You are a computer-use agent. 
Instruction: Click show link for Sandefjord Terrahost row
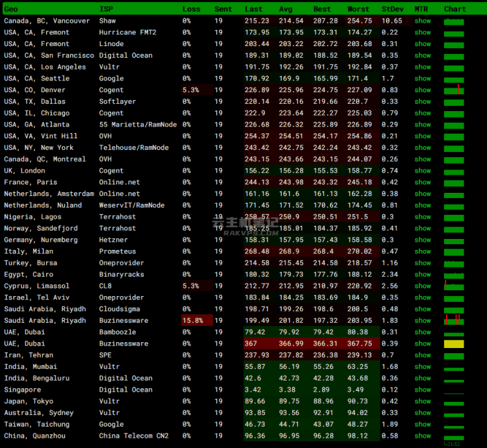tap(423, 228)
